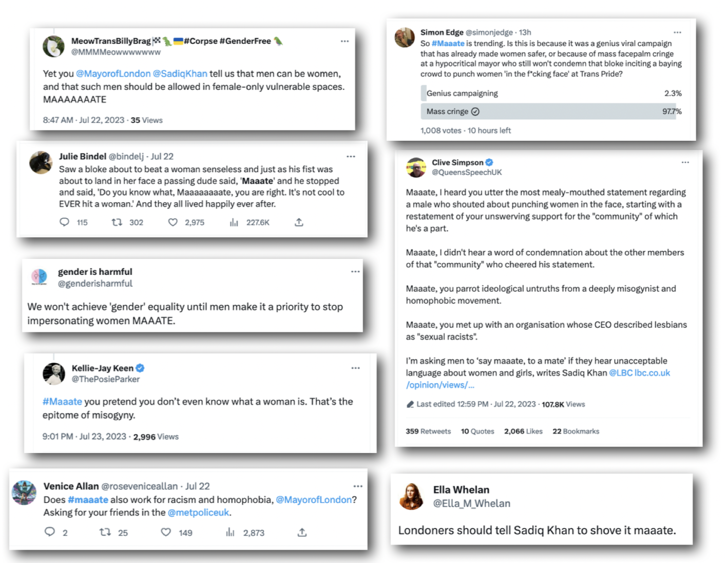Image resolution: width=728 pixels, height=563 pixels.
Task: Retweet Venice Allan's tweet
Action: coord(105,532)
